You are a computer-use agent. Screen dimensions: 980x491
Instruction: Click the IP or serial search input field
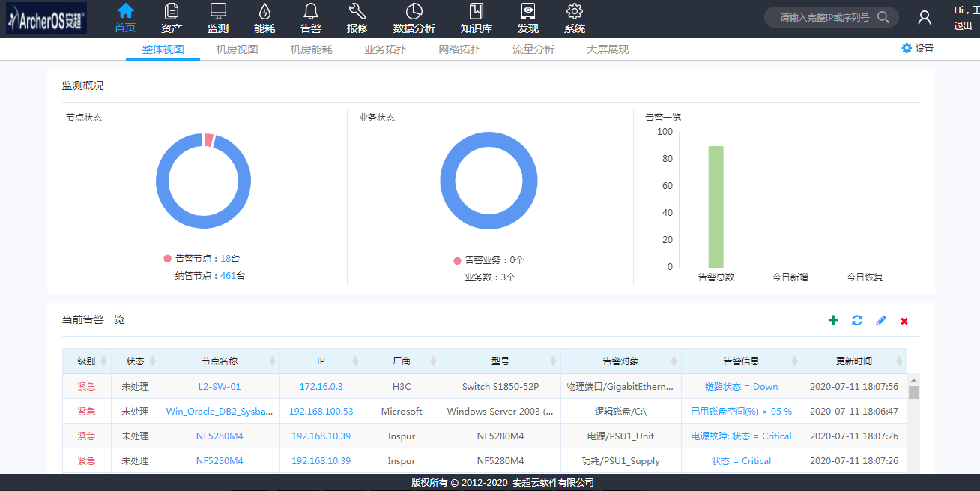coord(824,16)
